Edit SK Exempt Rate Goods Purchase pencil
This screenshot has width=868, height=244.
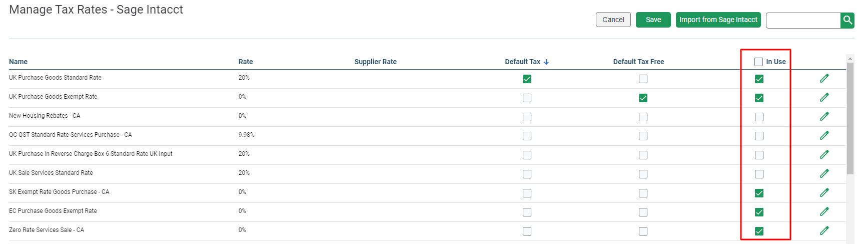point(824,192)
